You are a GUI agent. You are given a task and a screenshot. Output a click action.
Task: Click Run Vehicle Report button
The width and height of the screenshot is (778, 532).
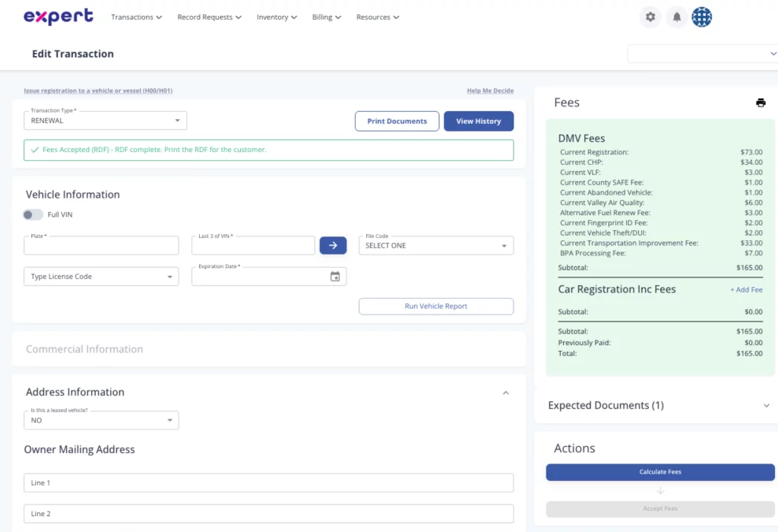[x=435, y=306]
